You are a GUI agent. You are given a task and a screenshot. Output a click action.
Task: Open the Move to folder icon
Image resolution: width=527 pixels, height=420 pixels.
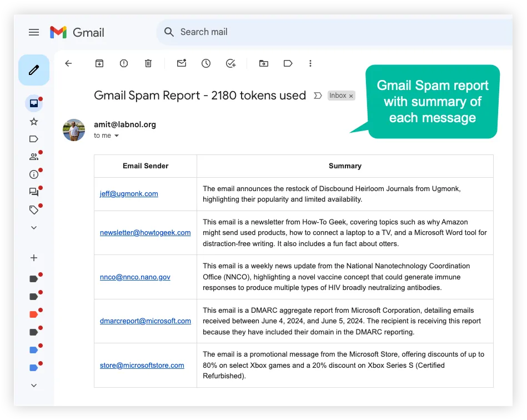(263, 63)
